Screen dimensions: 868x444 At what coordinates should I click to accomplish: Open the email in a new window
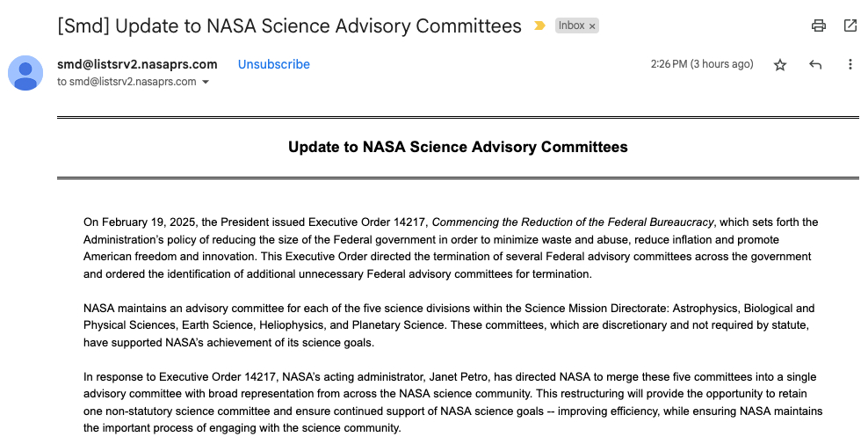click(850, 25)
